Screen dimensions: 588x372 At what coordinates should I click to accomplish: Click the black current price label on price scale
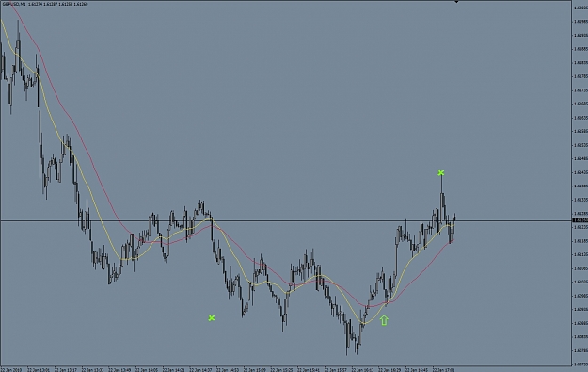pos(580,220)
